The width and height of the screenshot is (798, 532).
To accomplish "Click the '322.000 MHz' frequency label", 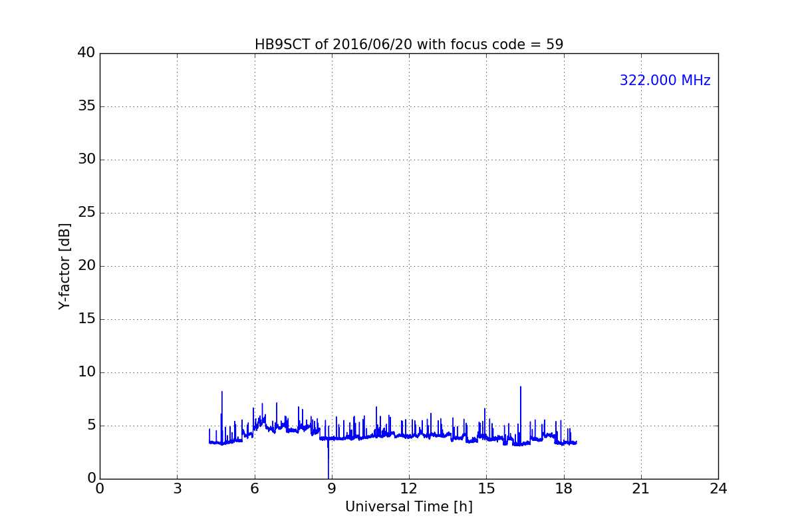I will click(x=665, y=80).
